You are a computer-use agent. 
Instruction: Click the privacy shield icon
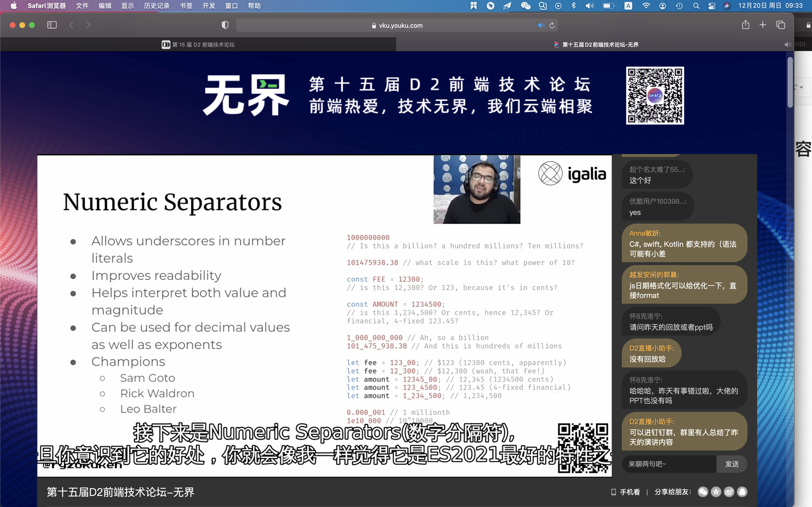click(x=225, y=25)
